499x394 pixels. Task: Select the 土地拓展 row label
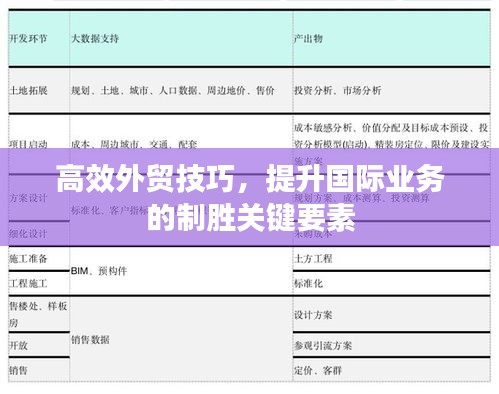[x=29, y=90]
